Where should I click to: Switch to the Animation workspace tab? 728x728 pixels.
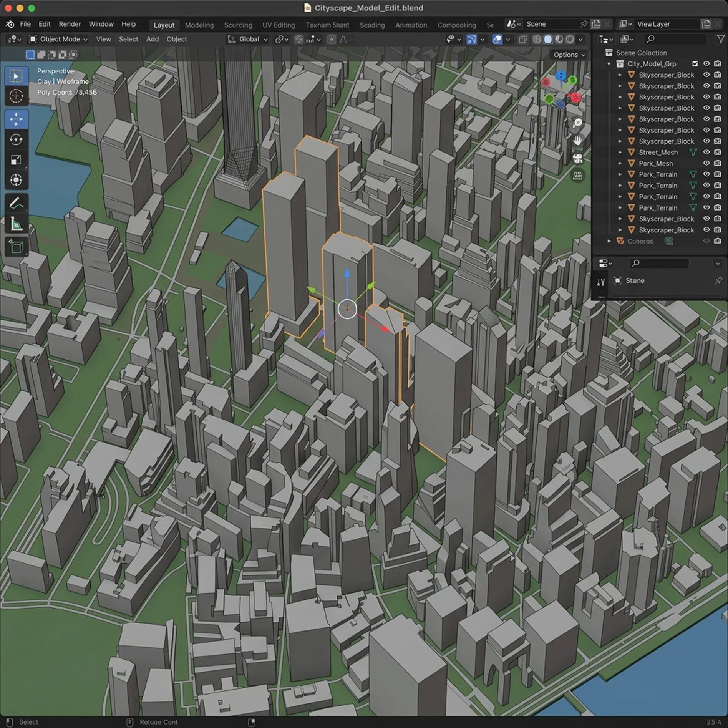point(411,25)
